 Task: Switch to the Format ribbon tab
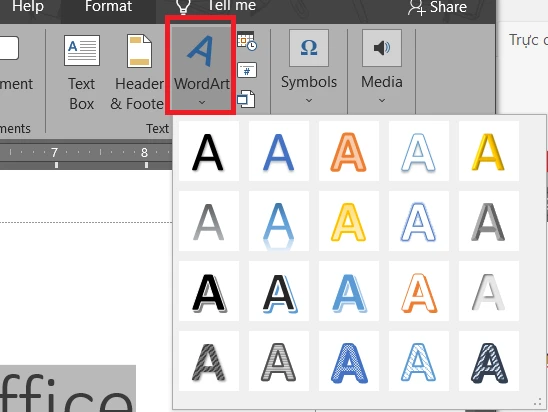coord(108,6)
